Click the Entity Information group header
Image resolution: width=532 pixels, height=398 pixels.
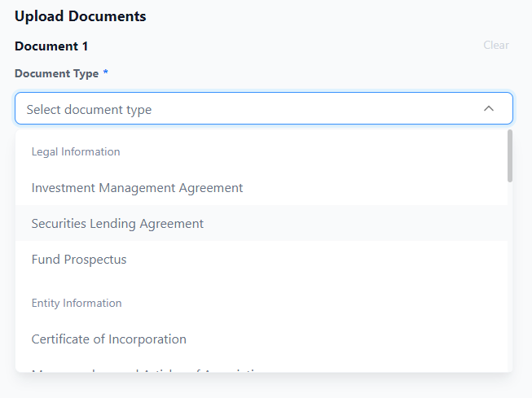click(x=77, y=303)
